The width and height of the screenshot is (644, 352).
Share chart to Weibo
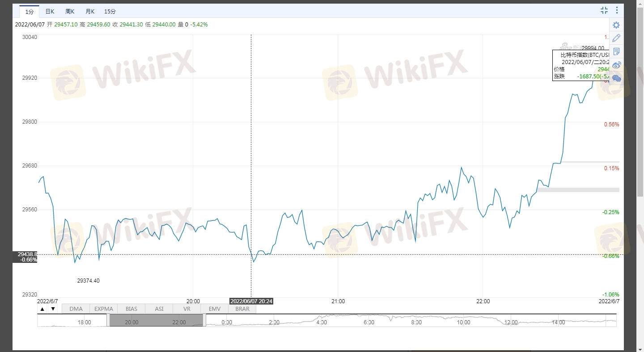click(x=616, y=65)
